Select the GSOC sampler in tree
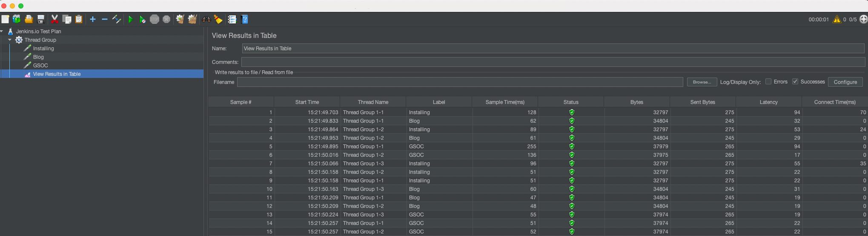This screenshot has width=868, height=236. point(40,65)
